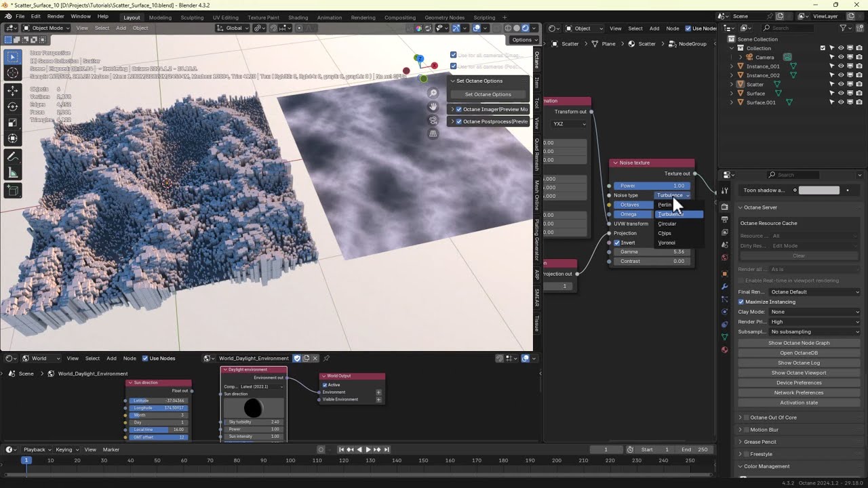Screen dimensions: 868x488
Task: Click the Blender logo menu icon
Action: click(7, 16)
